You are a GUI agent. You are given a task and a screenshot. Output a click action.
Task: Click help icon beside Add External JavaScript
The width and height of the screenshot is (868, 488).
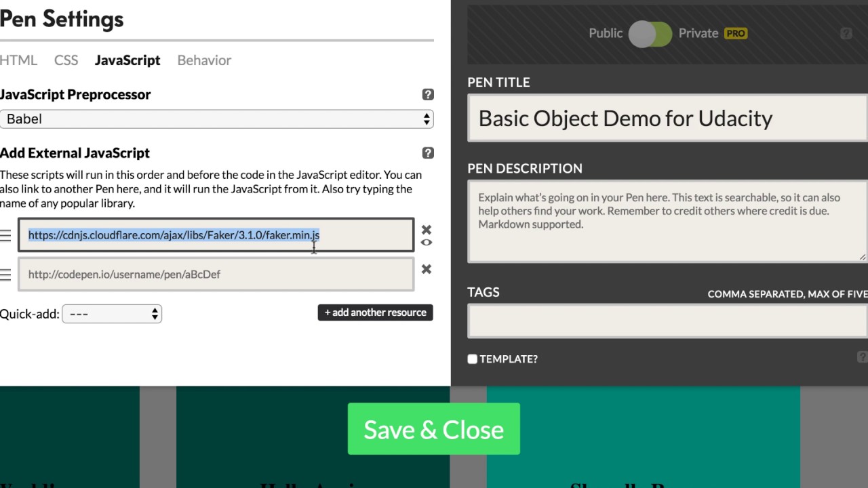pos(428,152)
